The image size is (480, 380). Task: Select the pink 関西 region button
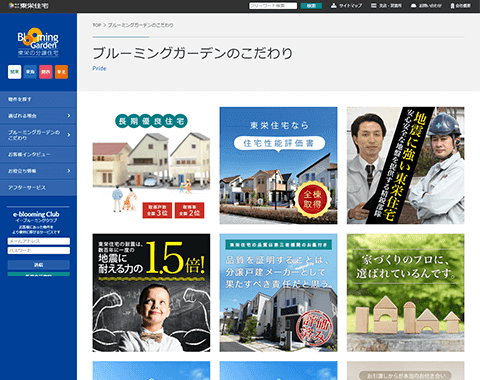(46, 72)
